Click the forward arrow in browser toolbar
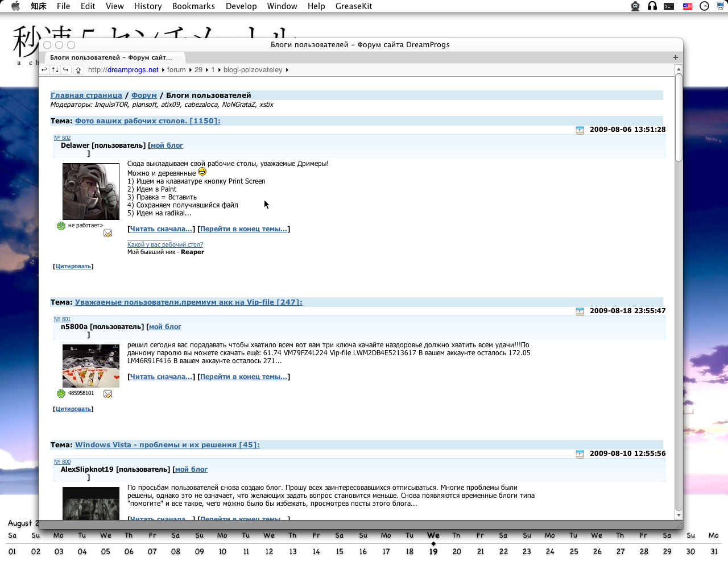The width and height of the screenshot is (728, 582). [65, 69]
